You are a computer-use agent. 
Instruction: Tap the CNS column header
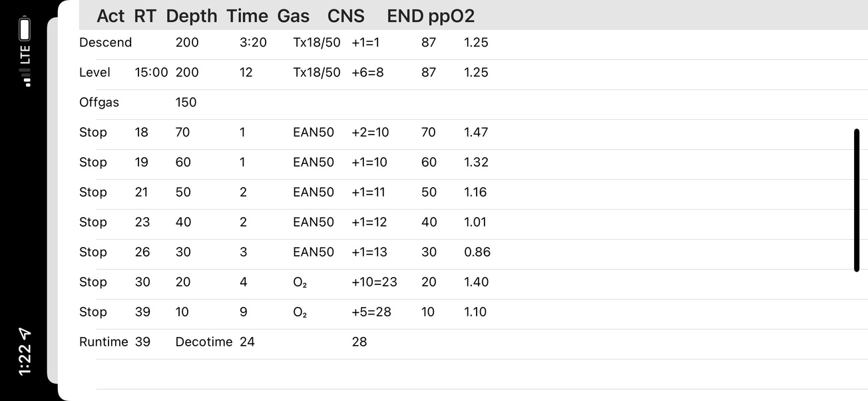click(346, 15)
